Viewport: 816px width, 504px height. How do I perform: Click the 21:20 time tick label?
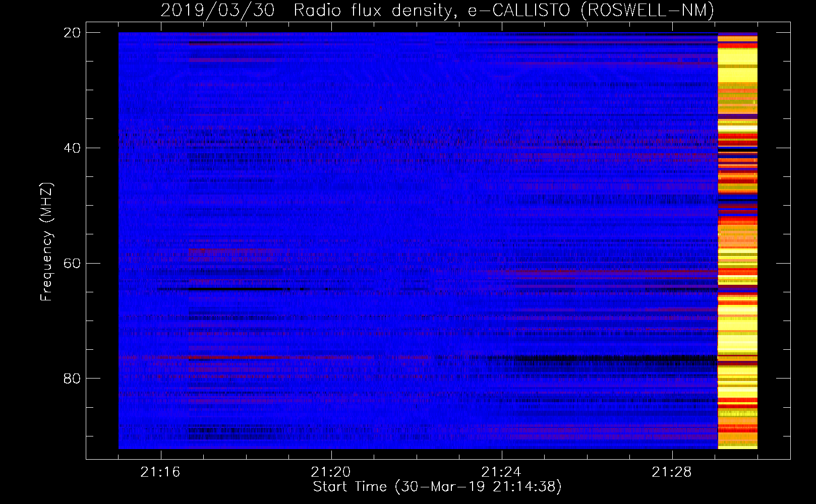tap(331, 472)
